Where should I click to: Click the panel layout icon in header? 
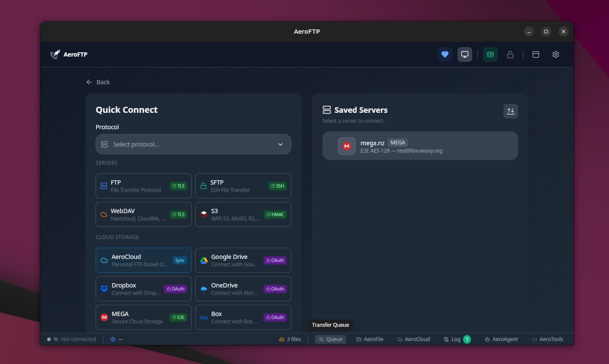pyautogui.click(x=535, y=54)
